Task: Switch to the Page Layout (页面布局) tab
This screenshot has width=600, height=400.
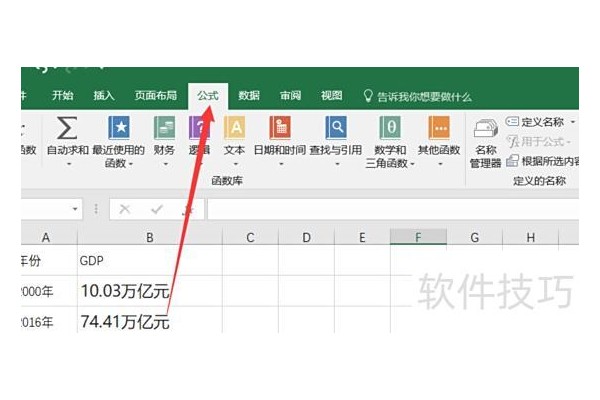Action: tap(156, 95)
